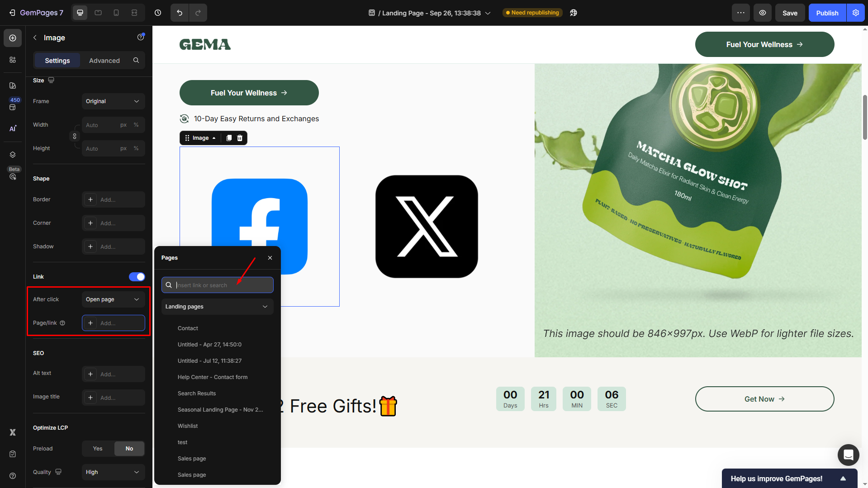Select No for Preload option
The width and height of the screenshot is (868, 488).
click(129, 449)
